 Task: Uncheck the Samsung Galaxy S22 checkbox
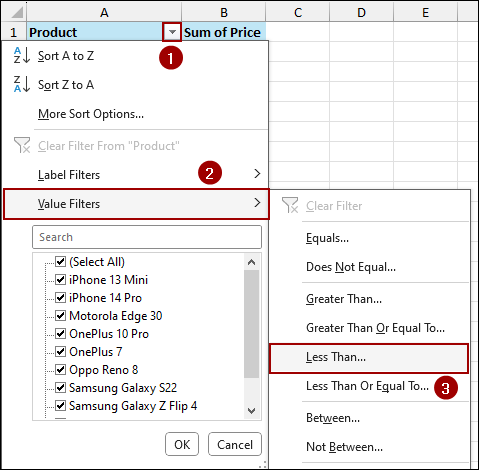coord(60,387)
